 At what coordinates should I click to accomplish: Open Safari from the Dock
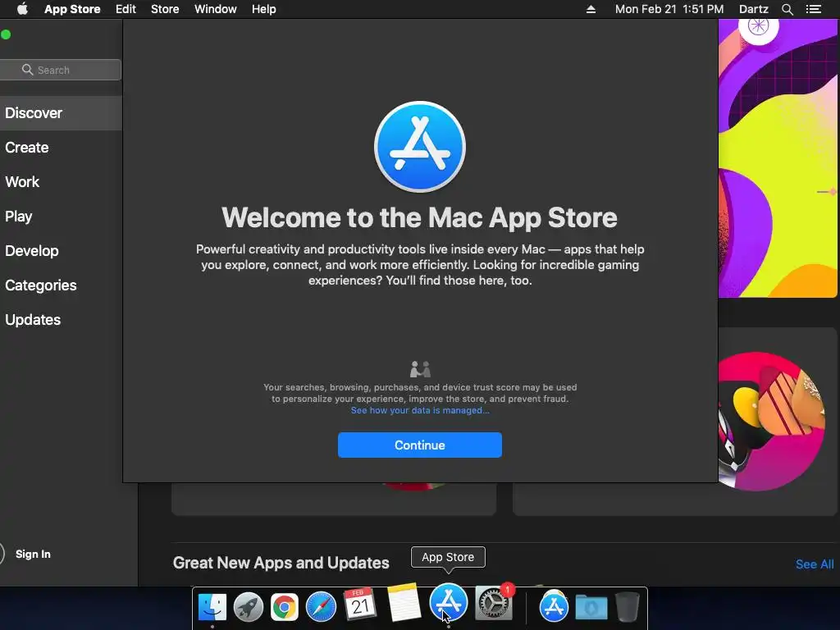click(x=321, y=607)
